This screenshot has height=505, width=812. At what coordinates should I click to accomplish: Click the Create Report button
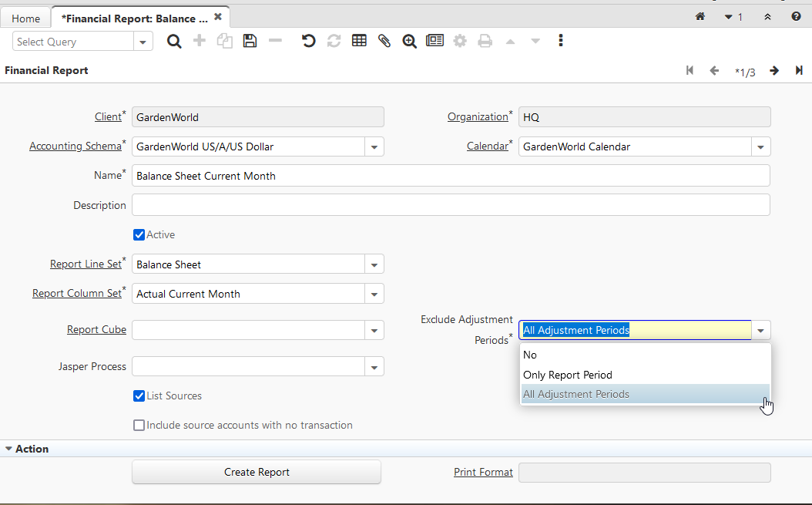257,472
